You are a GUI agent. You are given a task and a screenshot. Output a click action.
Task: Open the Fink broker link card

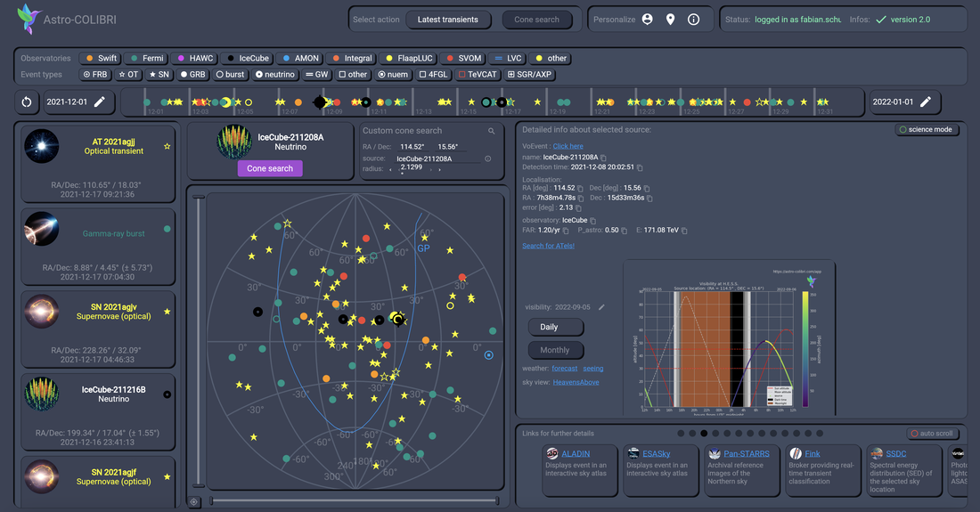tap(823, 471)
